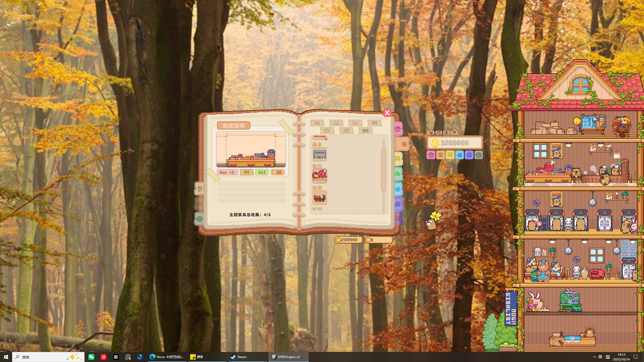Click the Max +9 expansion button
The height and width of the screenshot is (362, 644).
tap(227, 172)
